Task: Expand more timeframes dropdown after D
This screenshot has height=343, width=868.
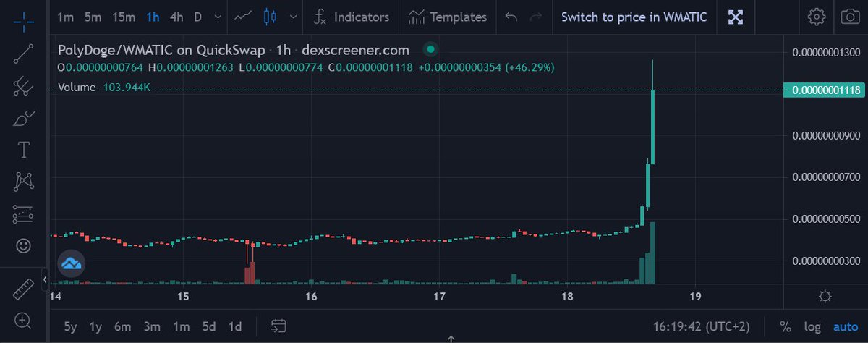Action: click(218, 17)
